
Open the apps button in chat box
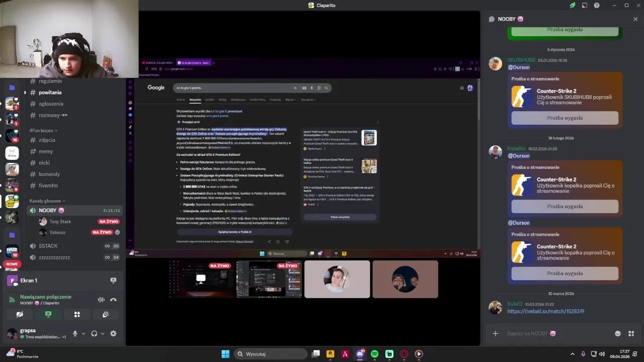[631, 333]
